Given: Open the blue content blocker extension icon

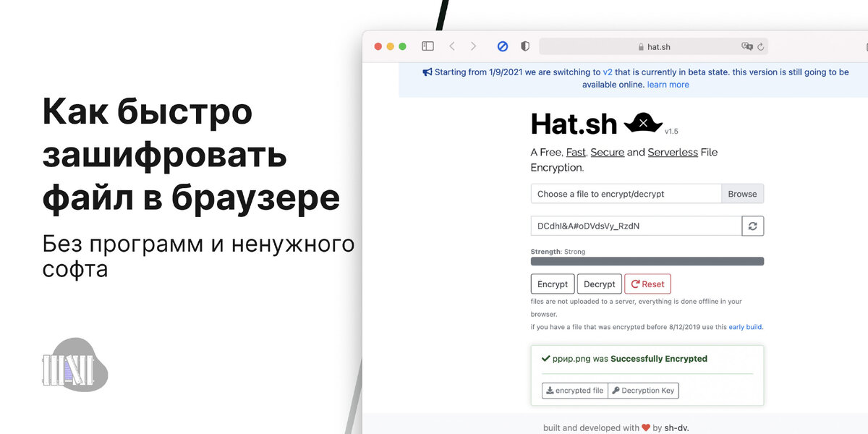Looking at the screenshot, I should (x=503, y=46).
